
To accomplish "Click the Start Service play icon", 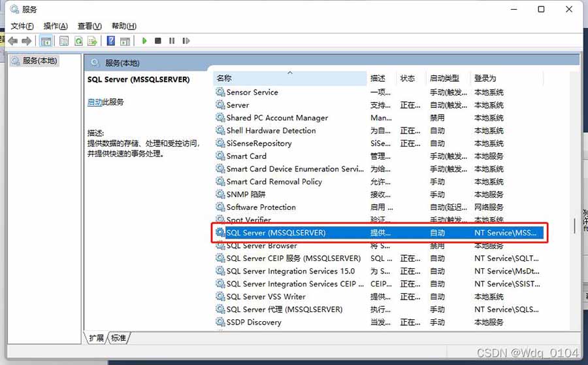I will pos(144,41).
